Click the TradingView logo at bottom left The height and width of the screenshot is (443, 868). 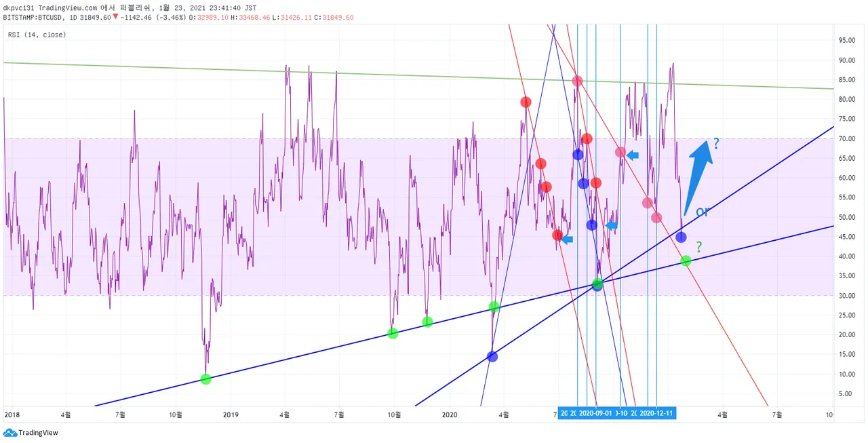coord(31,432)
